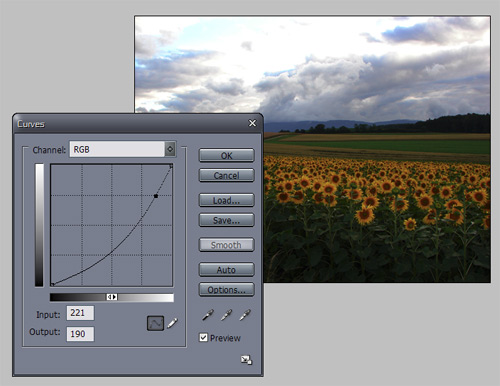Select the gray point eyedropper
Viewport: 500px width, 386px height.
pyautogui.click(x=226, y=315)
